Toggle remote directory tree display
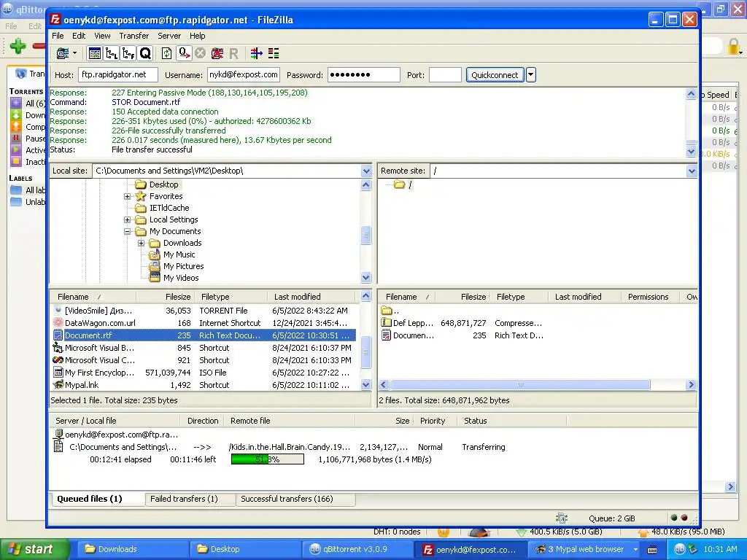747x560 pixels. click(x=128, y=53)
